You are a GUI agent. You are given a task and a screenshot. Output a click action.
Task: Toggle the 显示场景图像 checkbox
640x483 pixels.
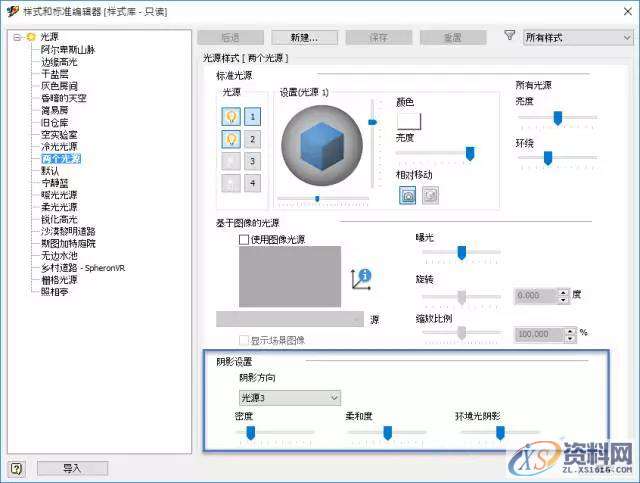[244, 340]
